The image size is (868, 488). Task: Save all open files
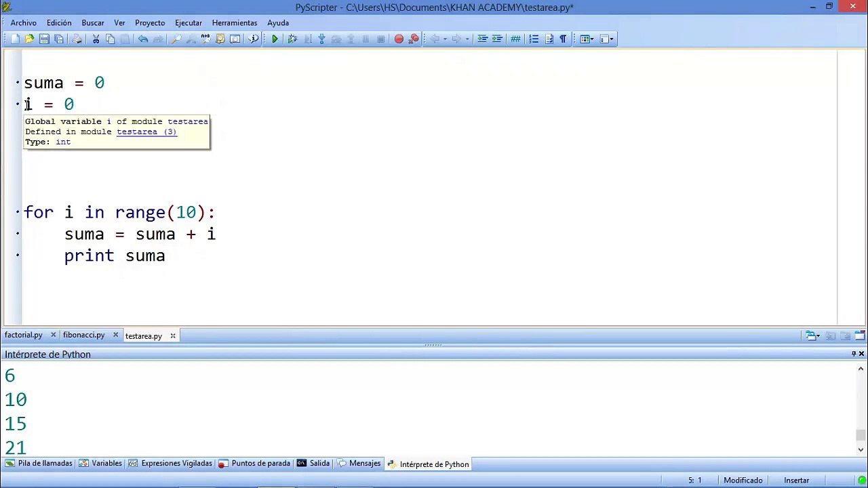pos(59,39)
